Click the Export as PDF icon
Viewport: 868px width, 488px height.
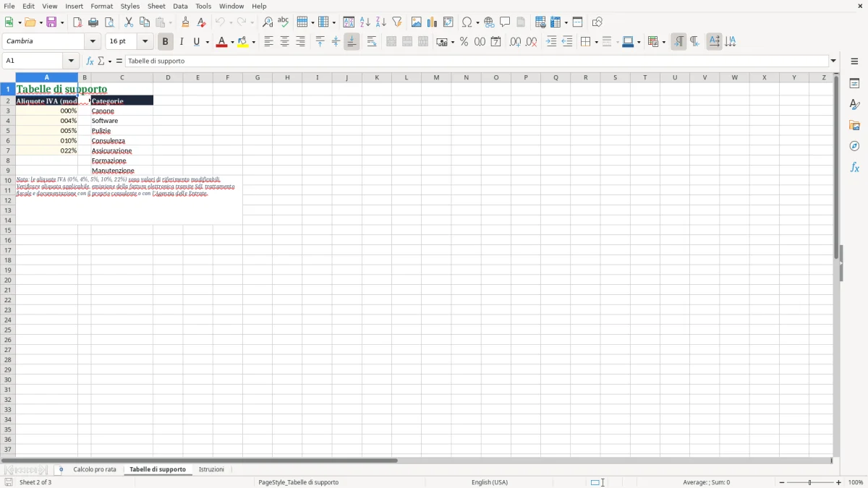(77, 22)
